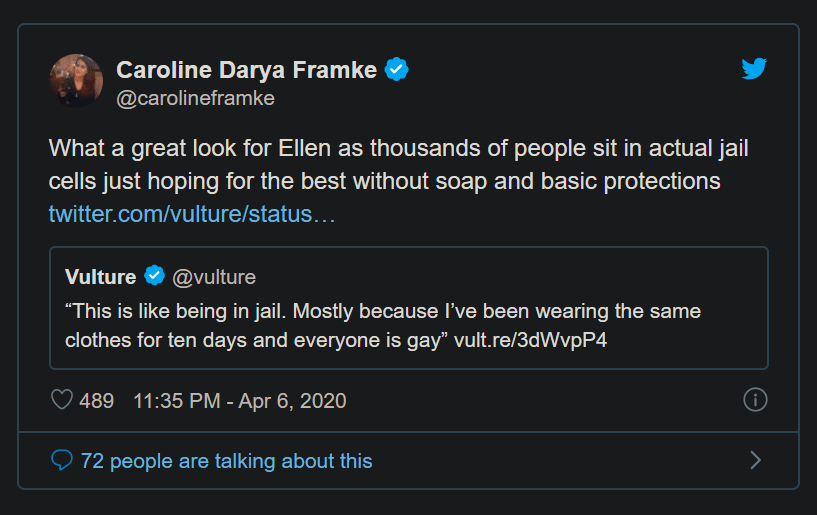The image size is (817, 515).
Task: Click Caroline Darya Framke's verified badge
Action: coord(397,69)
